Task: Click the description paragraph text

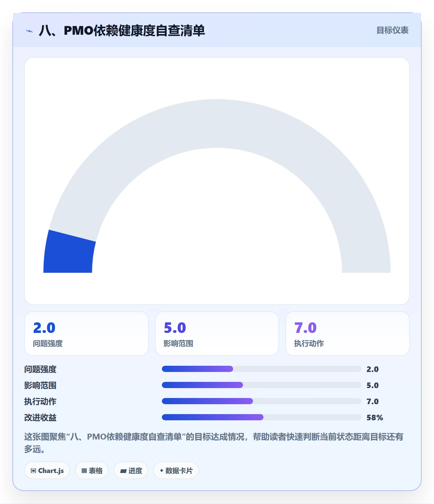Action: [x=214, y=443]
